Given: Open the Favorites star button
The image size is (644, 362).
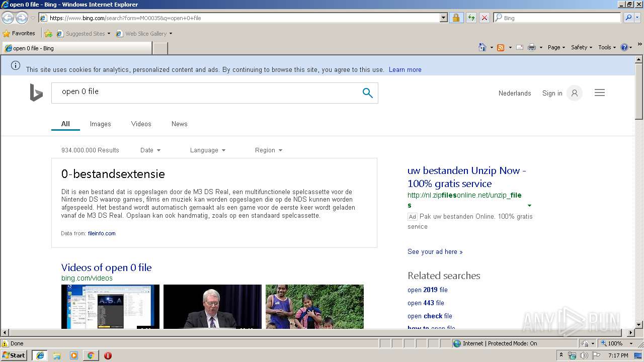Looking at the screenshot, I should pyautogui.click(x=19, y=34).
